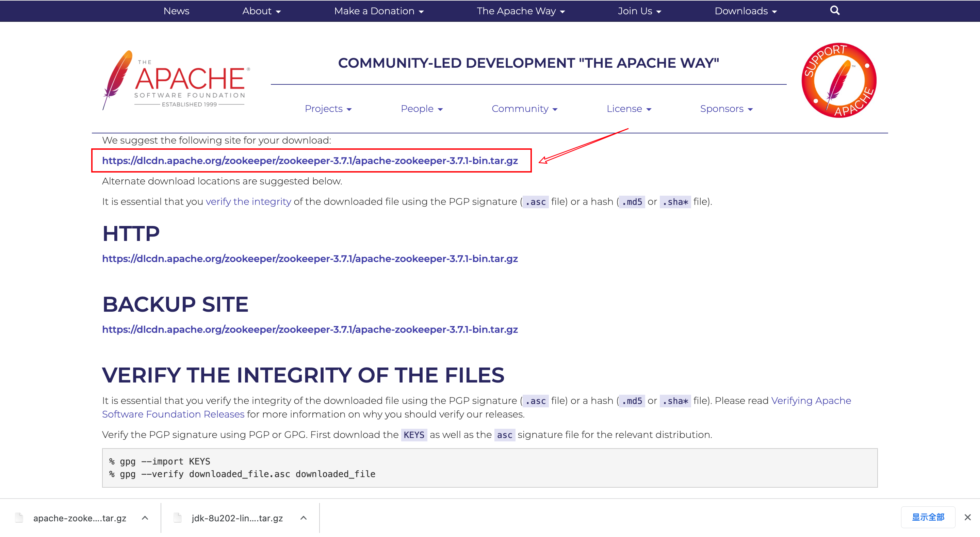This screenshot has width=980, height=537.
Task: Click the Support Apache round badge
Action: [838, 80]
